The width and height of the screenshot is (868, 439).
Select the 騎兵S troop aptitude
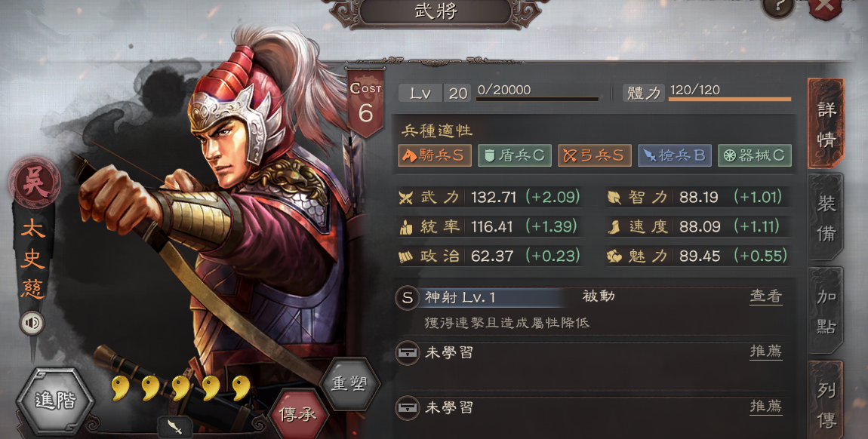pyautogui.click(x=435, y=156)
